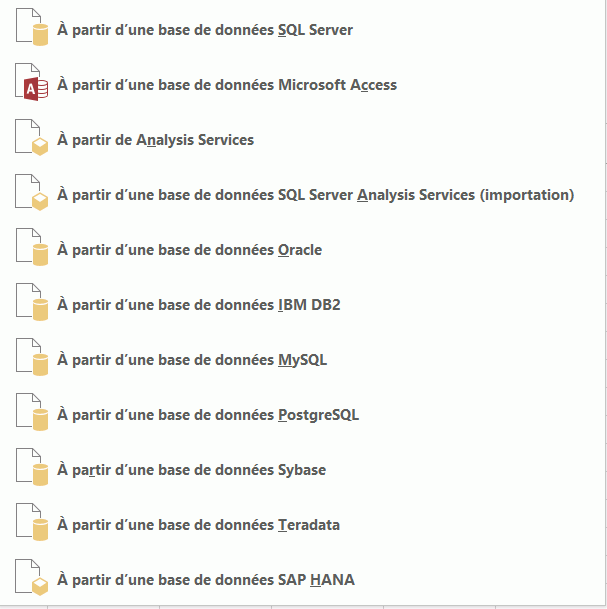This screenshot has height=609, width=607.
Task: Click the cube icon beside 'À partir de Analysis Services'
Action: coord(32,139)
